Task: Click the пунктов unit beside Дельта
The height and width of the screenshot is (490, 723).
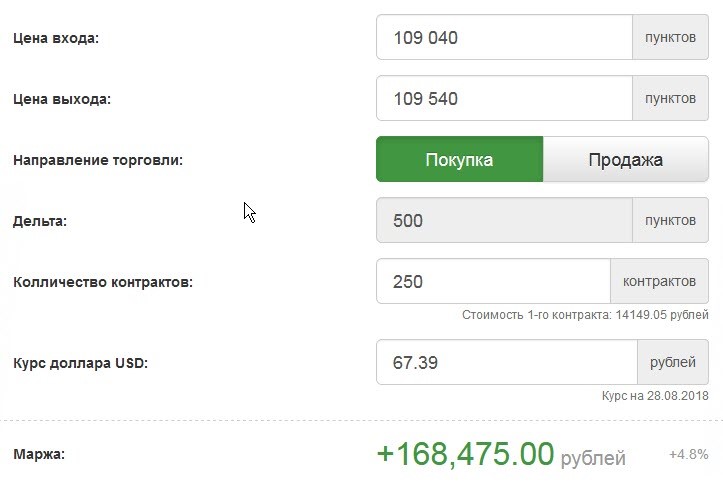Action: (x=670, y=221)
